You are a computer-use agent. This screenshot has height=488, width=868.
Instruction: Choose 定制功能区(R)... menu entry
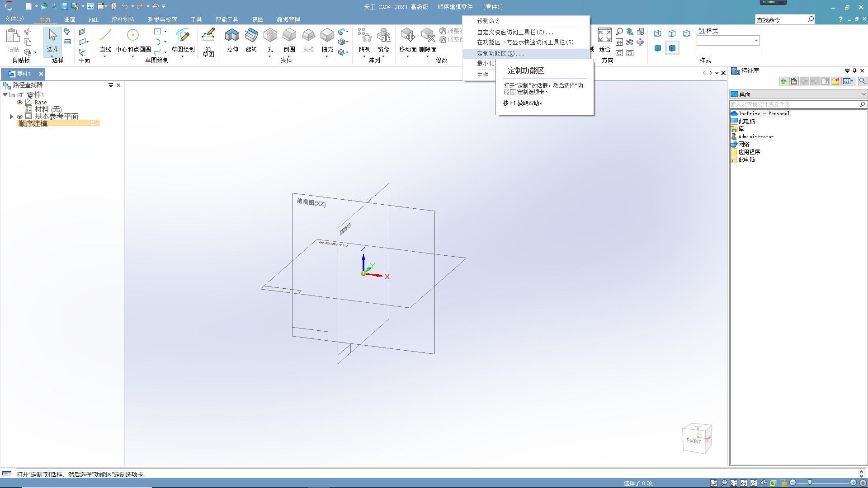[500, 53]
